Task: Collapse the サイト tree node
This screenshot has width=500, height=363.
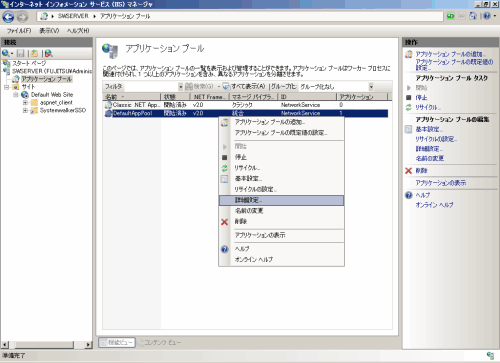Action: click(x=6, y=87)
